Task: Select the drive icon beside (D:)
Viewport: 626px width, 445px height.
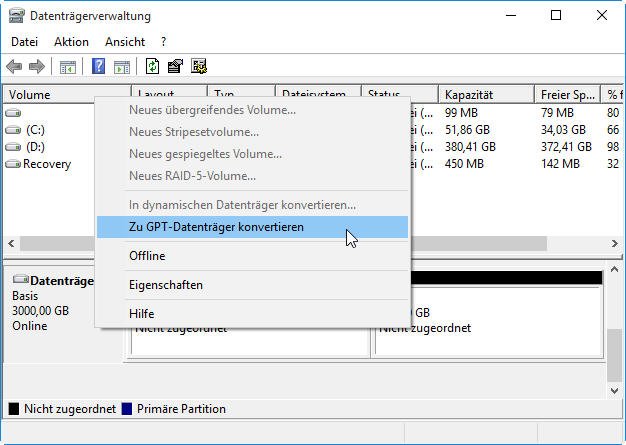Action: [x=13, y=147]
